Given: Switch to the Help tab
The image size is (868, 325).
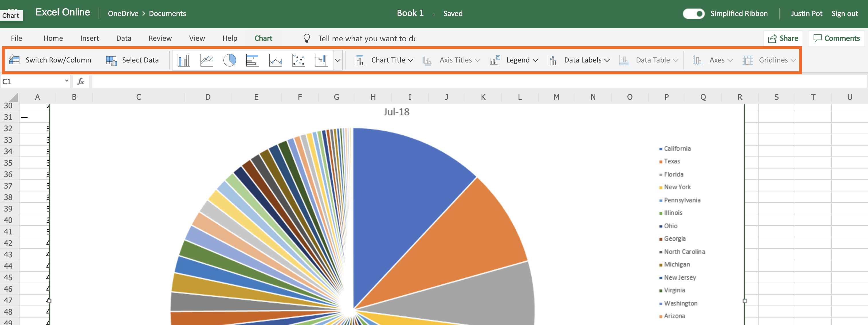Looking at the screenshot, I should tap(230, 38).
